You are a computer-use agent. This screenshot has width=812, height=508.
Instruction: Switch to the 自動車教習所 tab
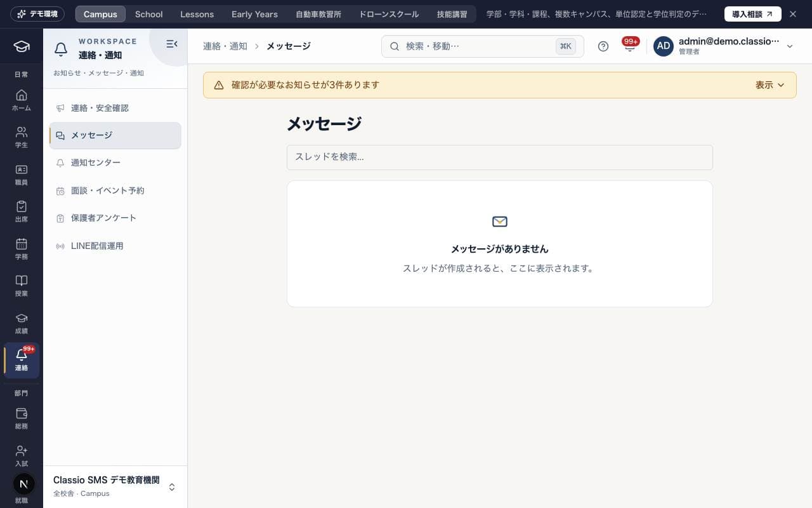318,14
